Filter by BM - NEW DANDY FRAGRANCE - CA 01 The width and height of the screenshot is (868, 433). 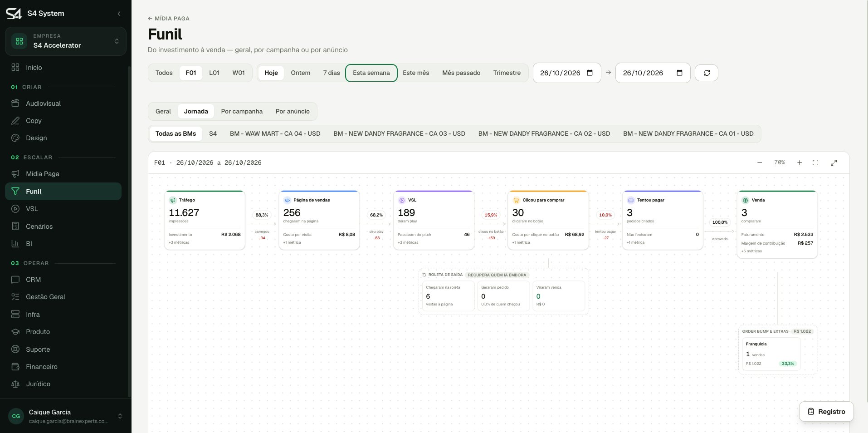point(688,133)
